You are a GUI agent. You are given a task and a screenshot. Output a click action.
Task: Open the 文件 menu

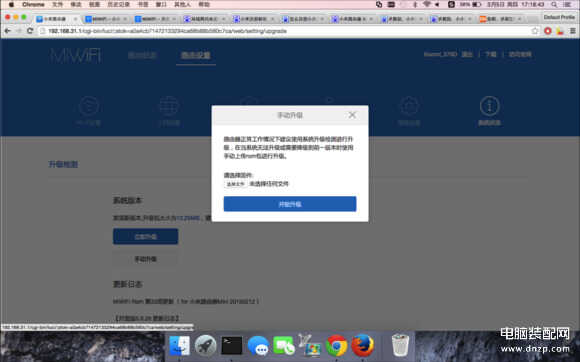click(x=57, y=4)
